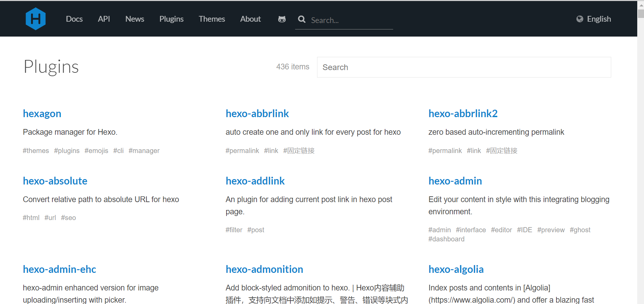Screen dimensions: 644x304
Task: Click #permalink tag under hexo-abbrlink
Action: 242,151
